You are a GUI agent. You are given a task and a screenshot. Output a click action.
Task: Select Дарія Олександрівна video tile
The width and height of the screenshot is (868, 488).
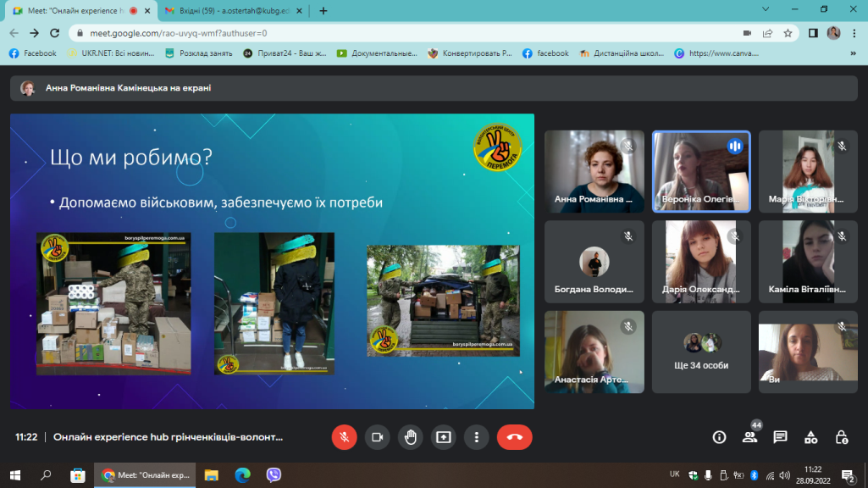click(701, 262)
